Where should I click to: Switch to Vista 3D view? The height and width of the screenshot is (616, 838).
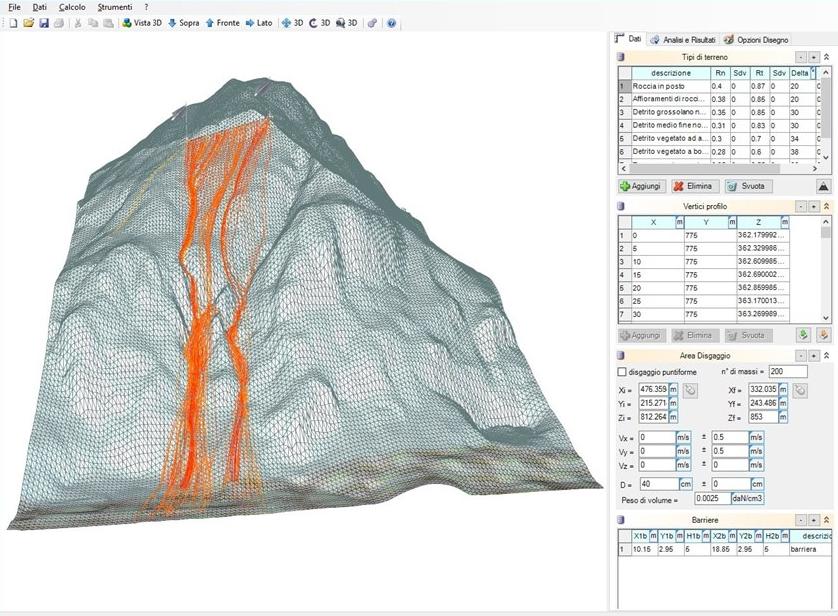[x=141, y=23]
